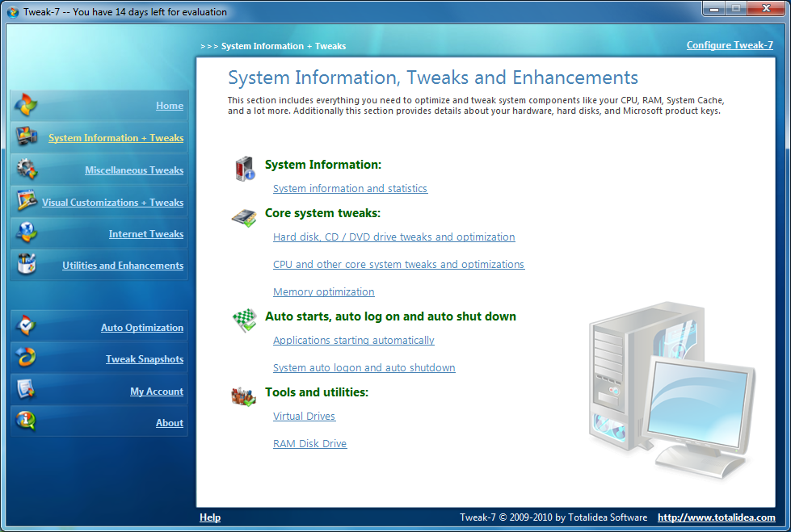Image resolution: width=791 pixels, height=532 pixels.
Task: Open Virtual Drives link
Action: point(304,416)
